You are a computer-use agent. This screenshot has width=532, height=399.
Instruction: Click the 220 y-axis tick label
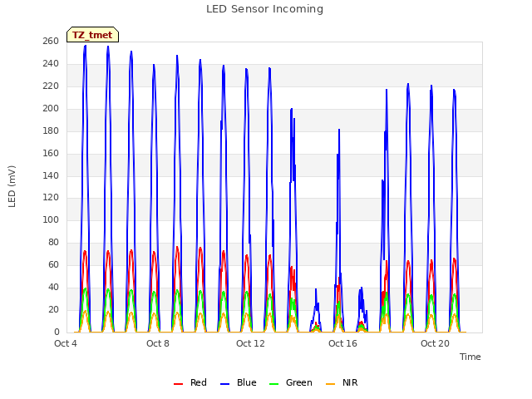pos(51,86)
